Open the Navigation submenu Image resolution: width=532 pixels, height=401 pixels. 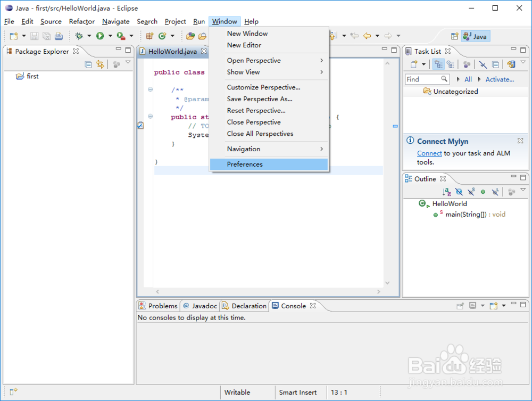(269, 149)
